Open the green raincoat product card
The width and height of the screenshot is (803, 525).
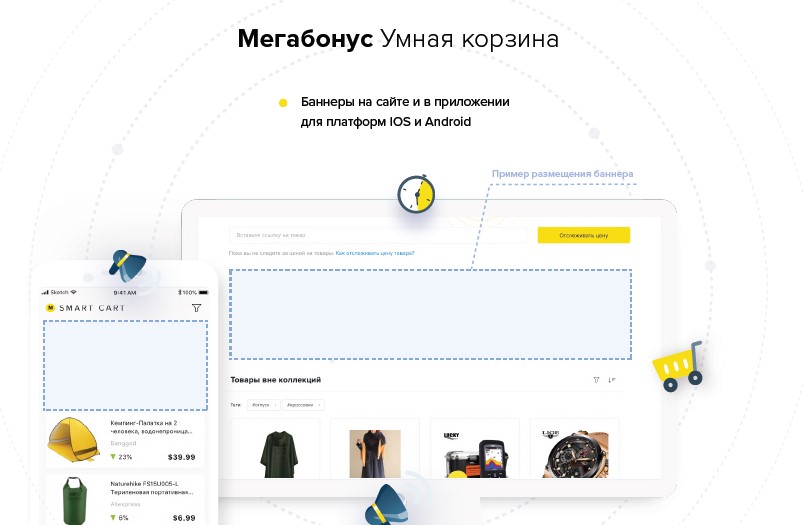[275, 449]
